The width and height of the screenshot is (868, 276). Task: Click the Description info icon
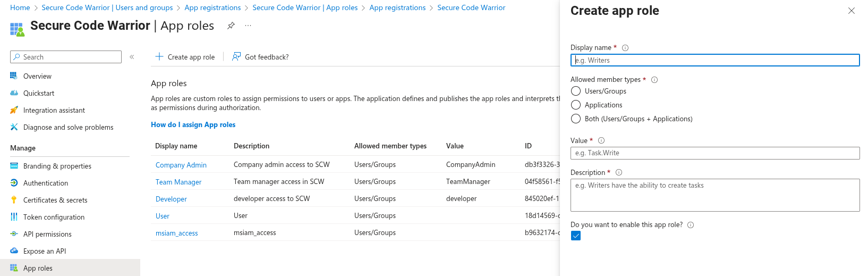tap(619, 173)
